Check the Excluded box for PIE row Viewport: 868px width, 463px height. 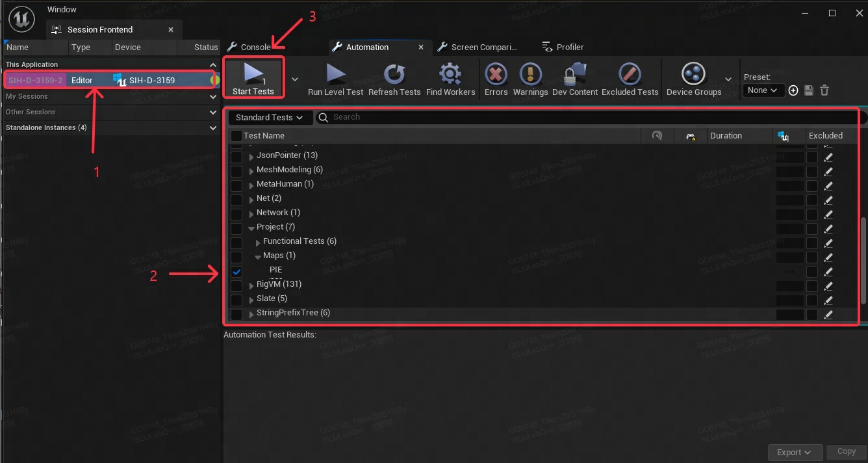click(812, 271)
